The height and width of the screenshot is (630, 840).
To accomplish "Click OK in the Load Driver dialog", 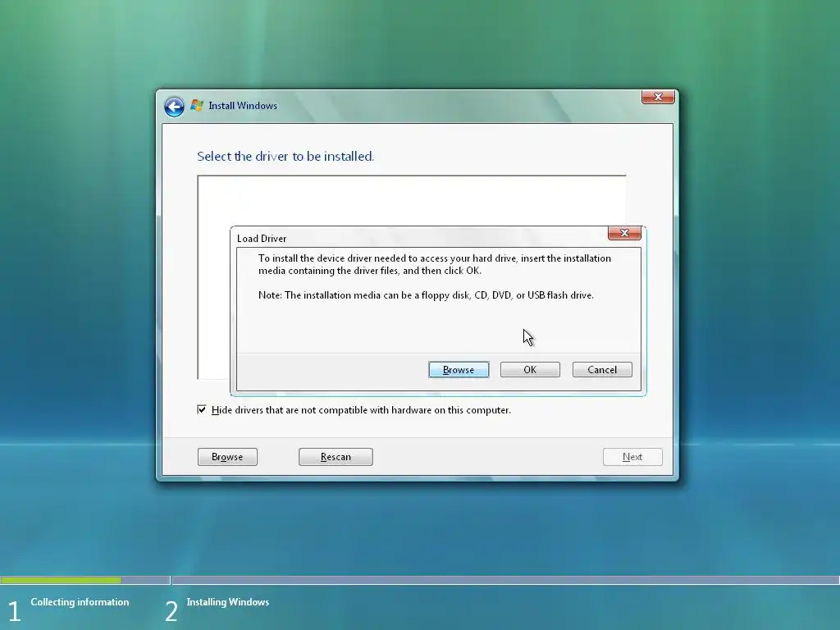I will [530, 370].
